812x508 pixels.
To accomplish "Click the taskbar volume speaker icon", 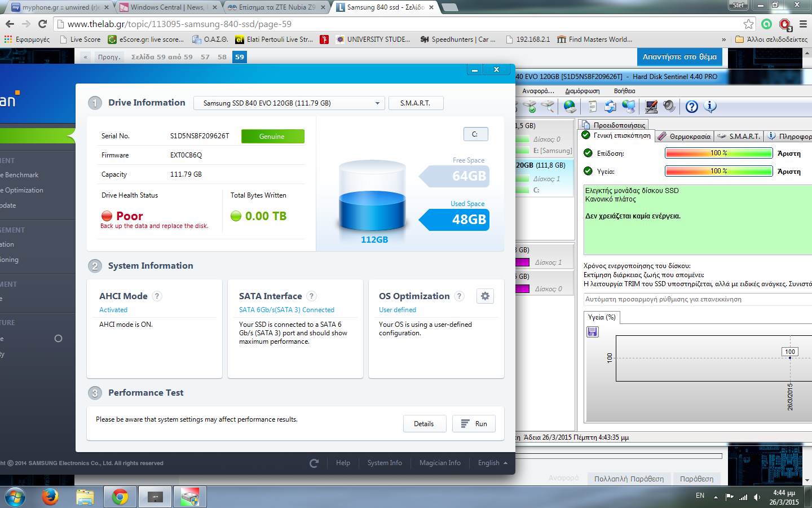I will point(757,497).
